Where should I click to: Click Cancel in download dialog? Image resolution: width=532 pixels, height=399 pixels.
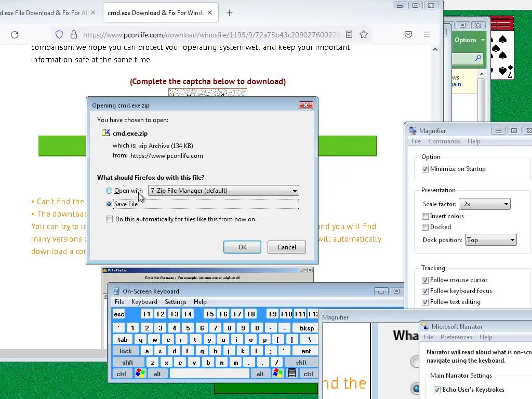coord(287,247)
